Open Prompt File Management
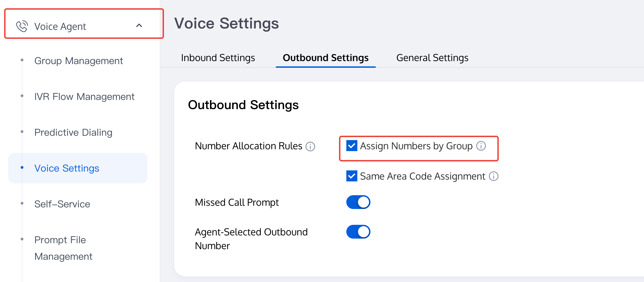Image resolution: width=644 pixels, height=282 pixels. [x=63, y=248]
